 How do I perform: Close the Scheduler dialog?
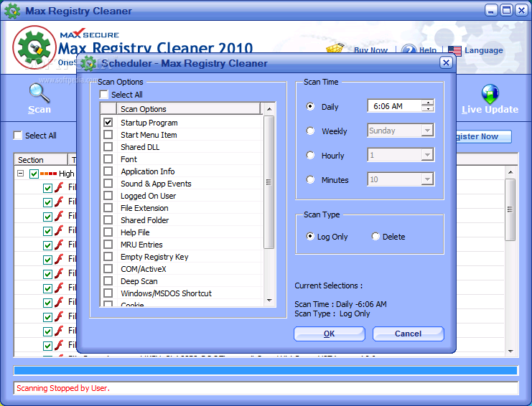tap(446, 62)
